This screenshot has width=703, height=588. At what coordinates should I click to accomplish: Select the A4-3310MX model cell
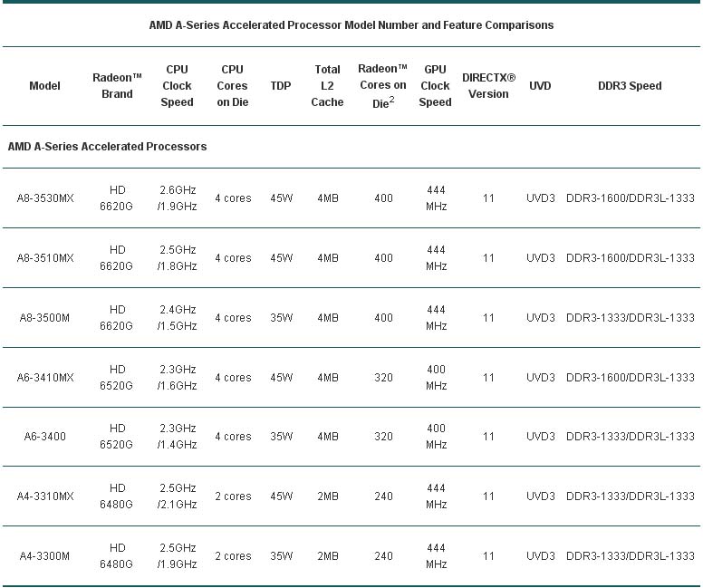pos(45,496)
